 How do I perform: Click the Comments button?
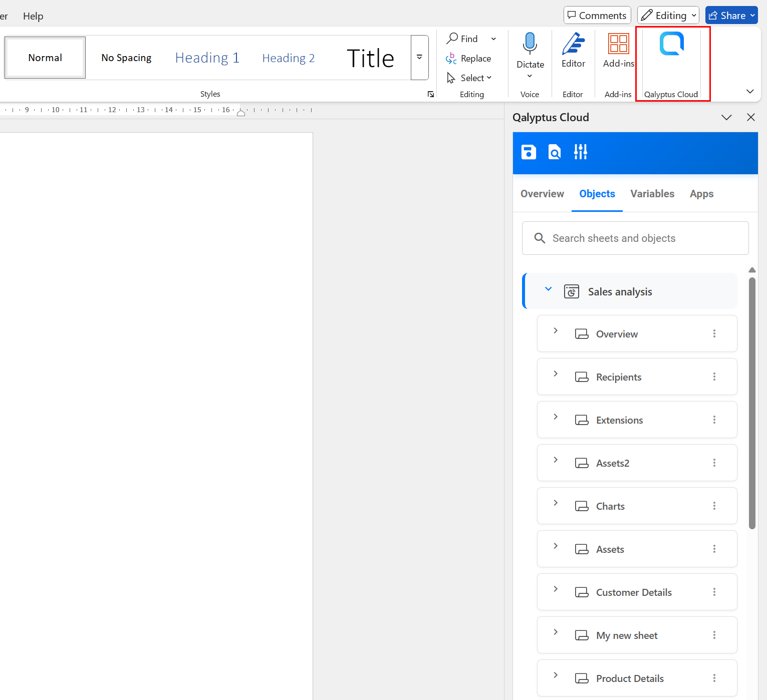pos(597,16)
